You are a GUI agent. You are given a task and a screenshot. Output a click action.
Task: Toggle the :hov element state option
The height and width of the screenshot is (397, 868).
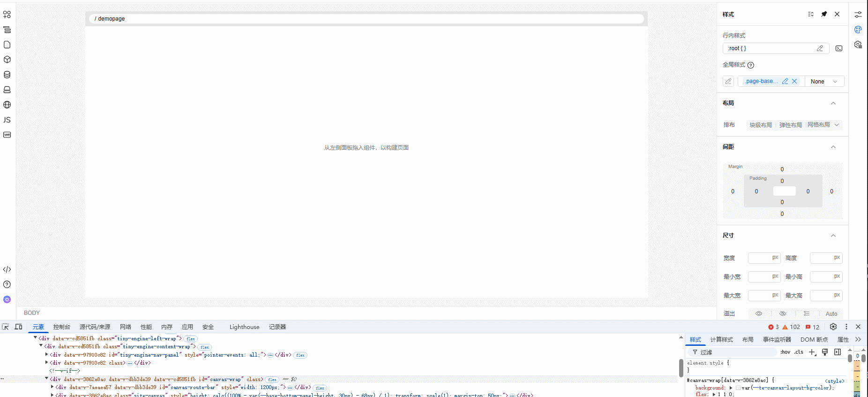[785, 352]
